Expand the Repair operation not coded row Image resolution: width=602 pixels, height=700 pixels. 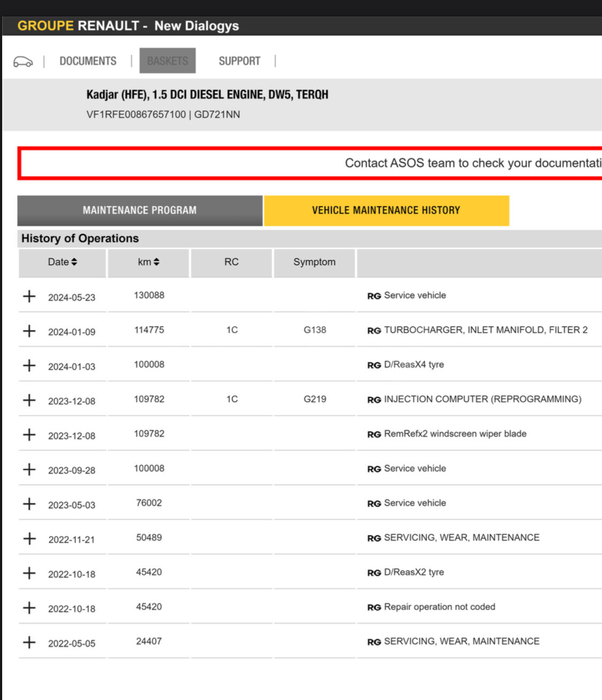coord(29,608)
